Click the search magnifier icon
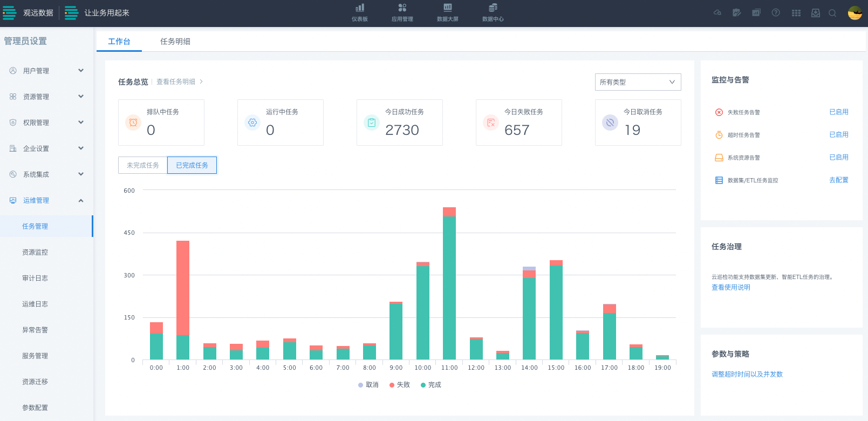Screen dimensions: 868x421 coord(832,13)
